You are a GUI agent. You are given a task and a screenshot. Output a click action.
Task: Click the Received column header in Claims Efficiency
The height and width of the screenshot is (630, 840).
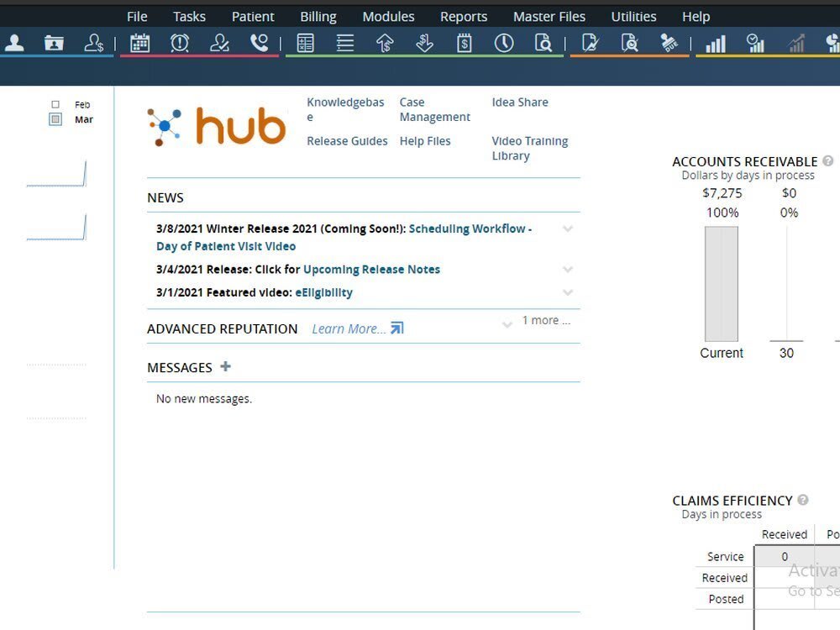785,534
